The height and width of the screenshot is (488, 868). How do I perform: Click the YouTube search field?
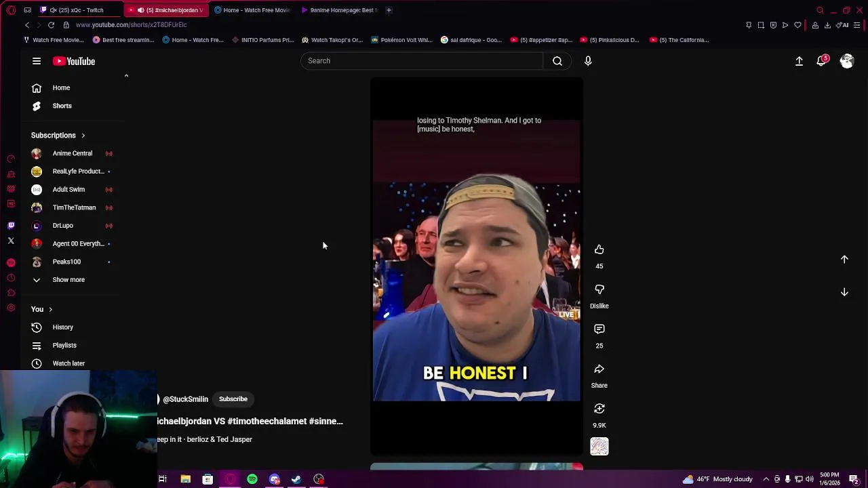pos(422,61)
